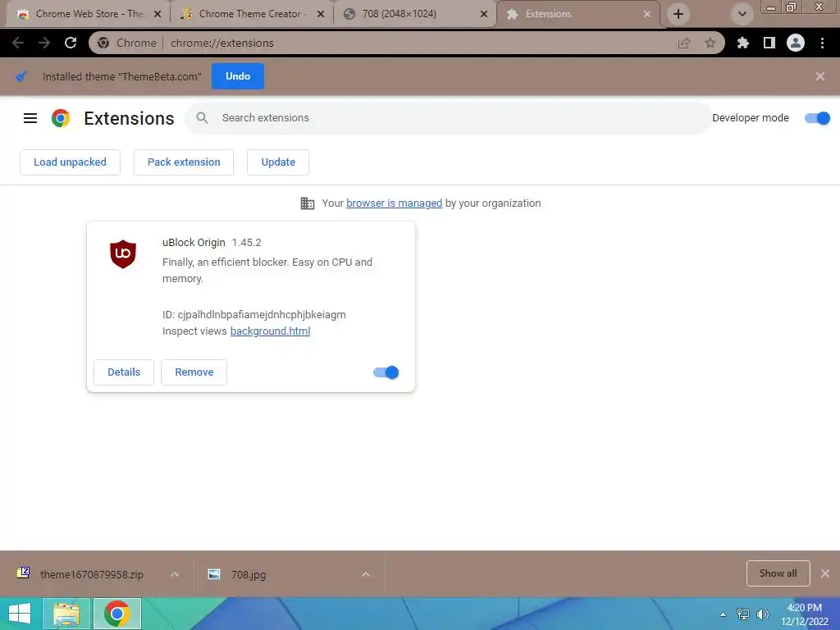The width and height of the screenshot is (840, 630).
Task: Undo the installed theme
Action: pos(238,76)
